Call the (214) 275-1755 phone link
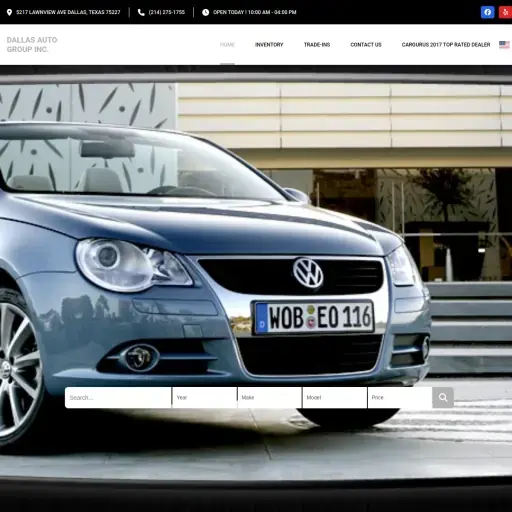Image resolution: width=512 pixels, height=512 pixels. pyautogui.click(x=167, y=12)
